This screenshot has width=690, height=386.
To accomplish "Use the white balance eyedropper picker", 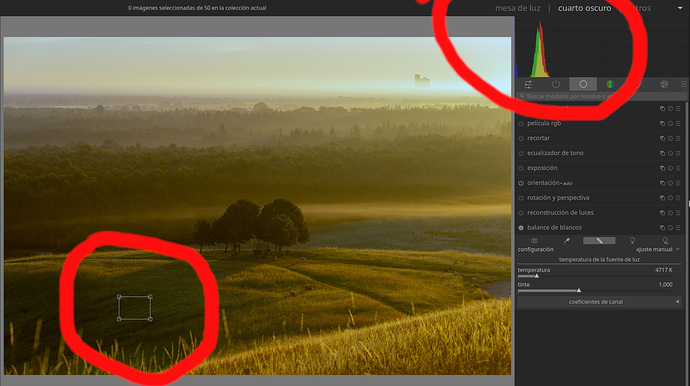I will [x=566, y=241].
